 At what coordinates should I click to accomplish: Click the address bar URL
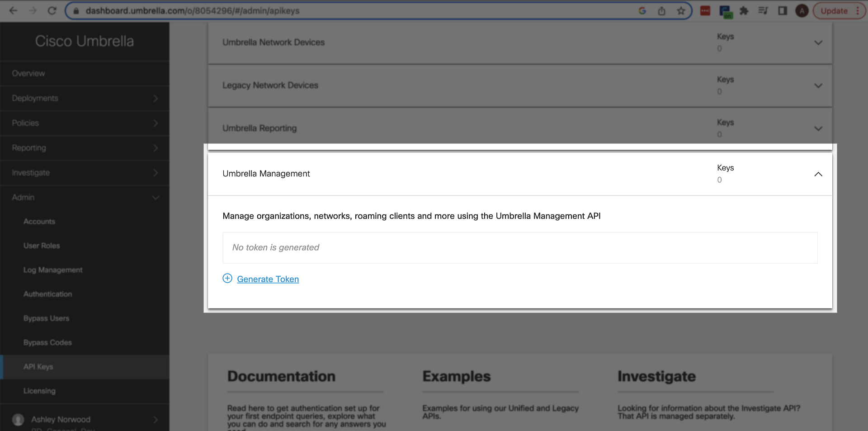[x=193, y=11]
